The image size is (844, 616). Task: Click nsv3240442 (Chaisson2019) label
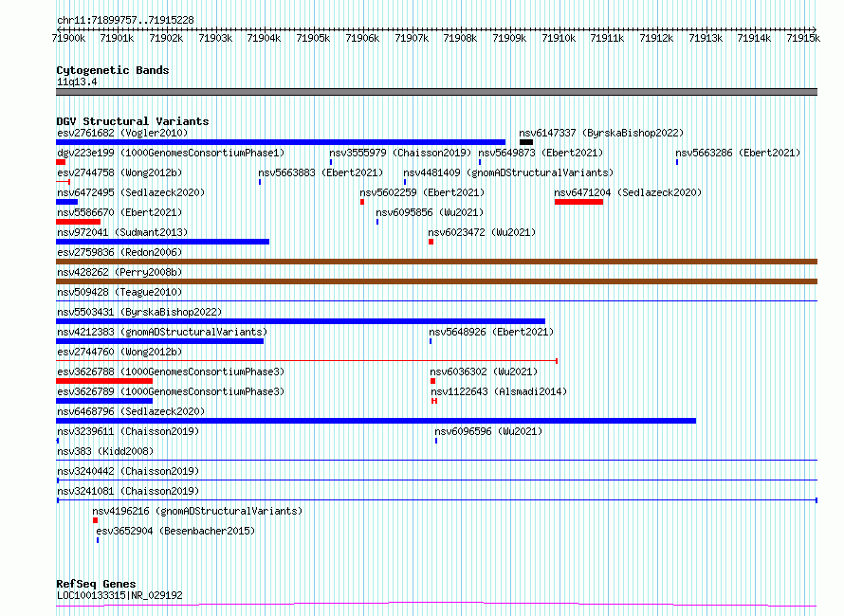tap(128, 471)
